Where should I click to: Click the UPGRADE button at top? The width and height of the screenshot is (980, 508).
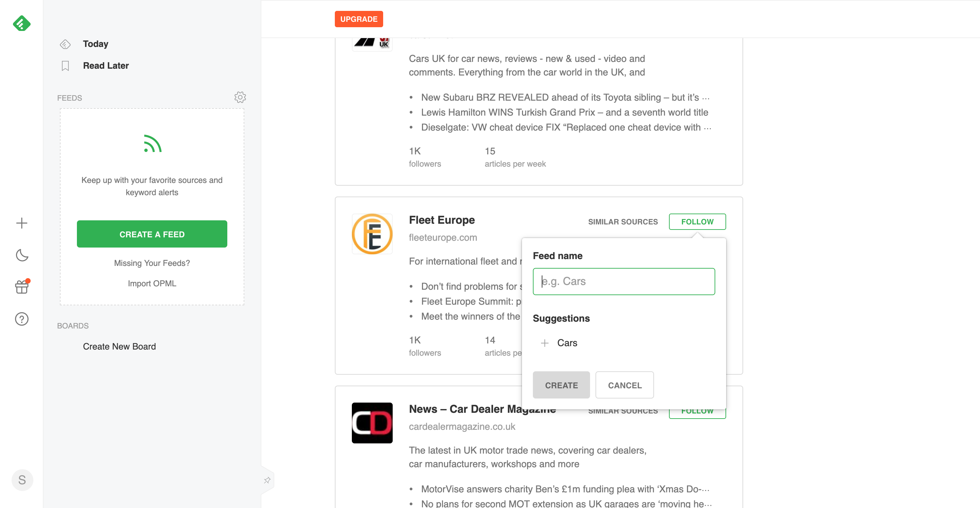click(359, 19)
